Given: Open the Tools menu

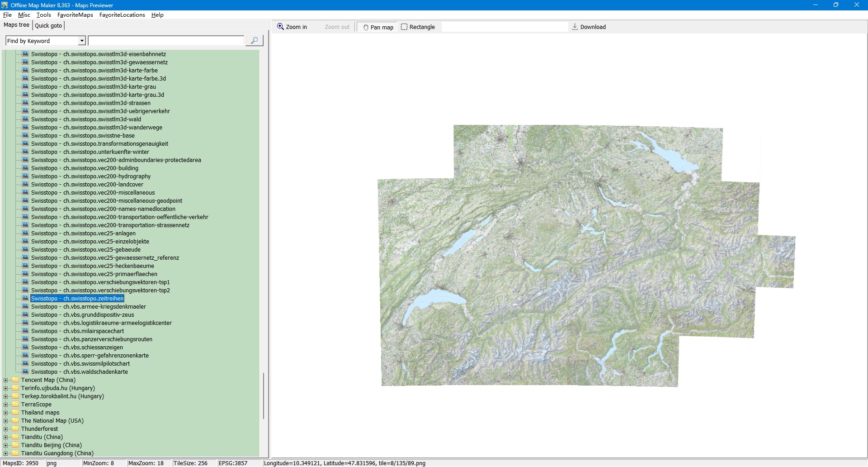Looking at the screenshot, I should (x=43, y=15).
